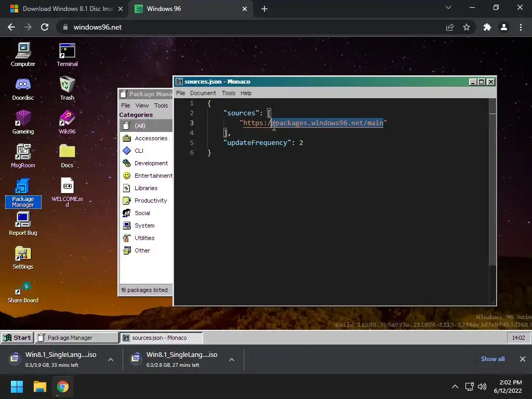Click the 16 packages listed status text
The height and width of the screenshot is (399, 532).
[144, 290]
